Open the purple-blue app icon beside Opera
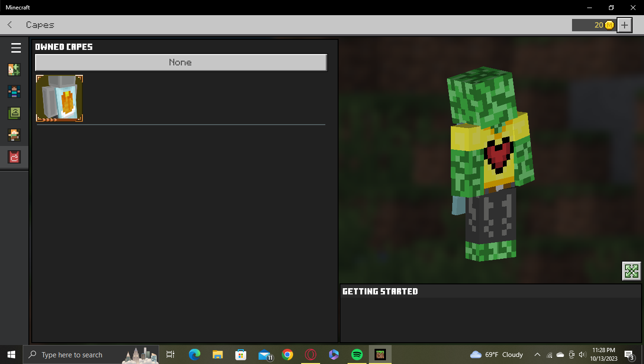This screenshot has height=364, width=644. 334,355
